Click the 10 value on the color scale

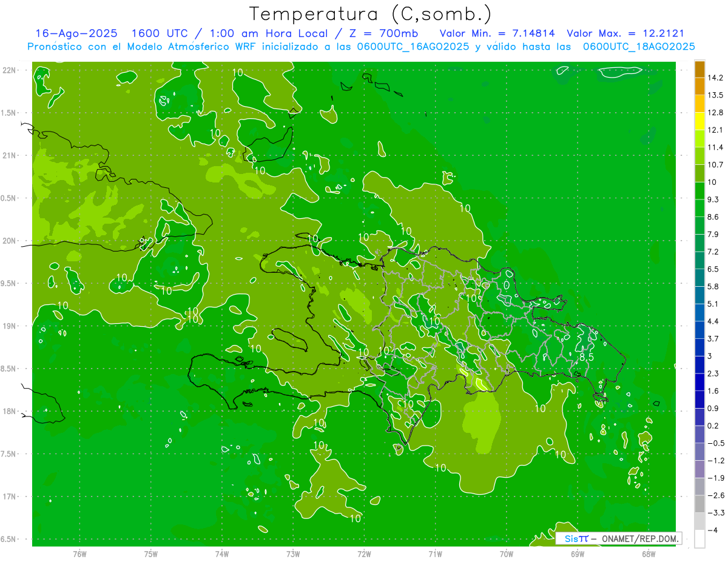713,182
